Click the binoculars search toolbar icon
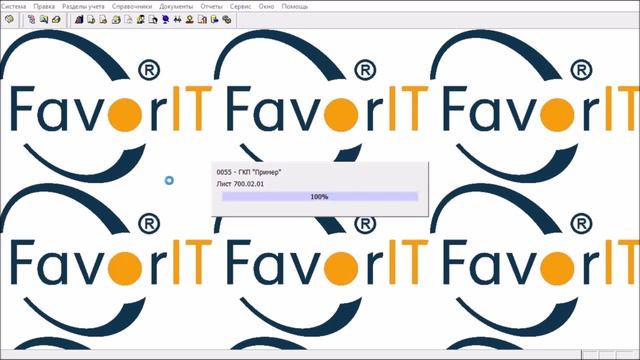 178,20
